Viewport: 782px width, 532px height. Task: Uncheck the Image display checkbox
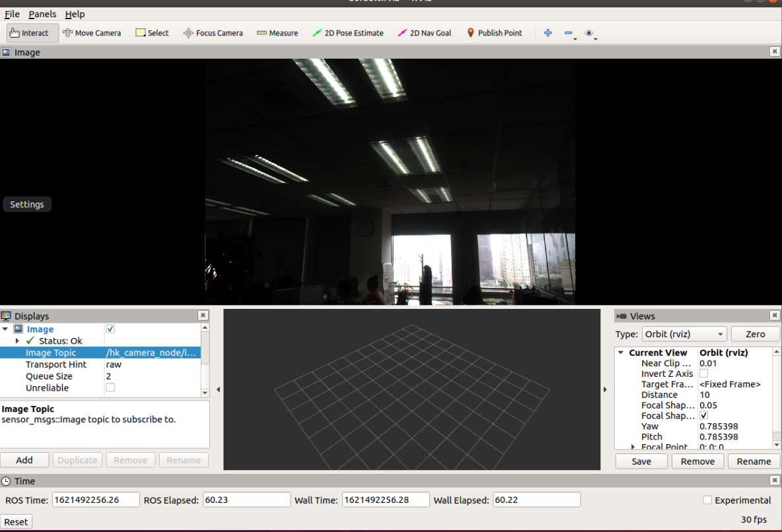pyautogui.click(x=110, y=329)
